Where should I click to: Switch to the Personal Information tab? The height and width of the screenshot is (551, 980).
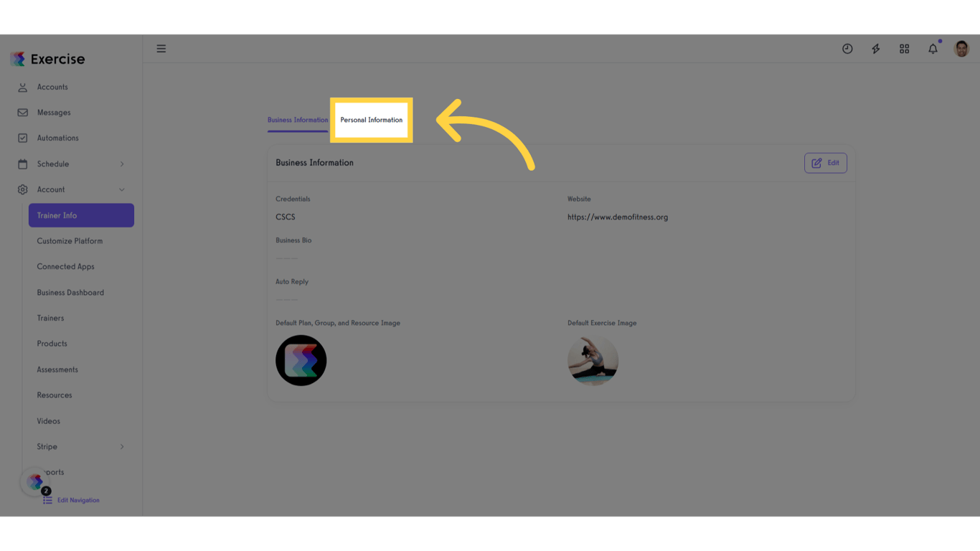(372, 120)
